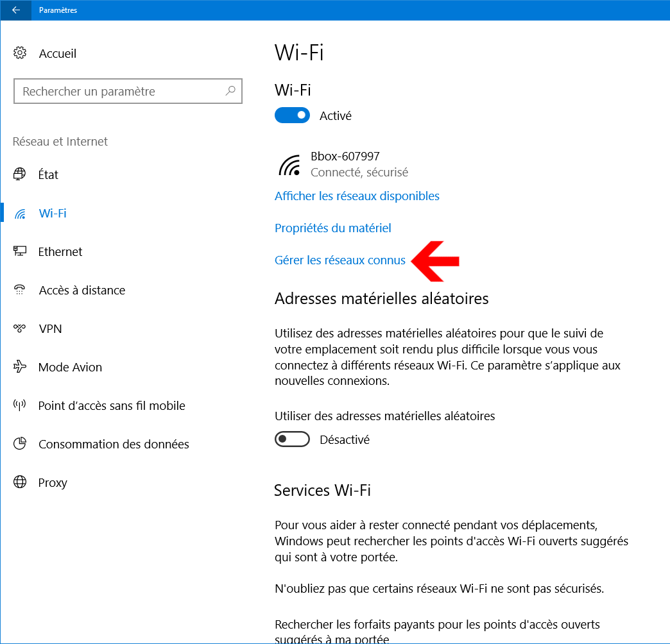Screen dimensions: 670x644
Task: Enable the random hardware addresses toggle
Action: (x=292, y=439)
